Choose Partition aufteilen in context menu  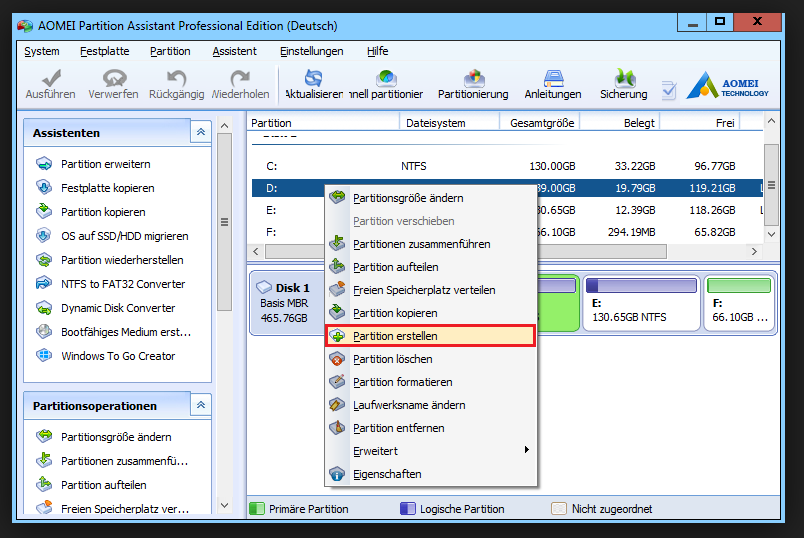431,267
